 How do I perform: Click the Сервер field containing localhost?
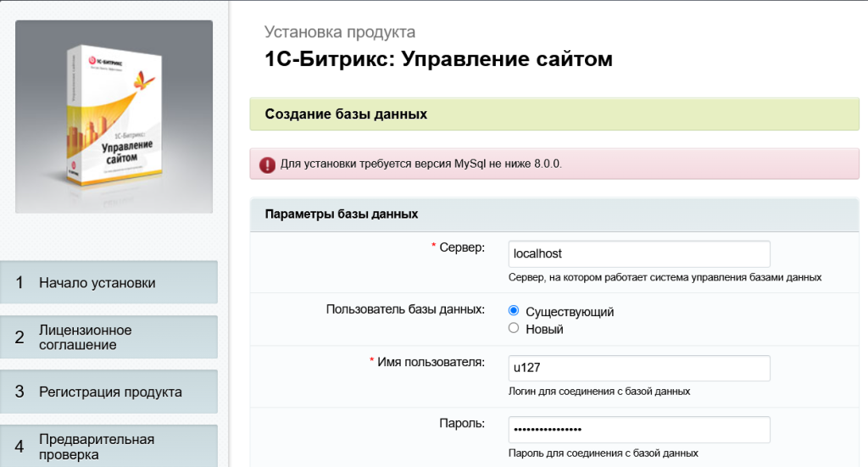pyautogui.click(x=638, y=253)
